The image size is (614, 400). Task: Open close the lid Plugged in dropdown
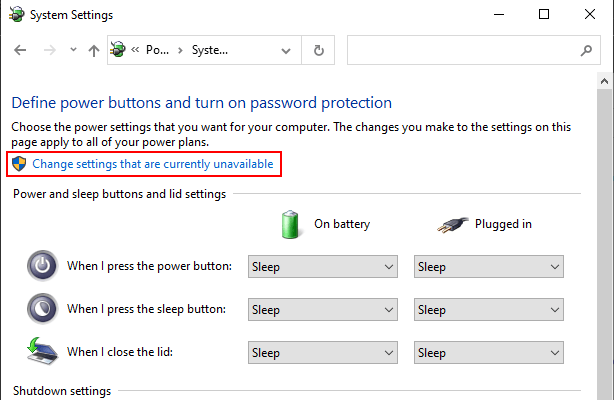pyautogui.click(x=489, y=353)
